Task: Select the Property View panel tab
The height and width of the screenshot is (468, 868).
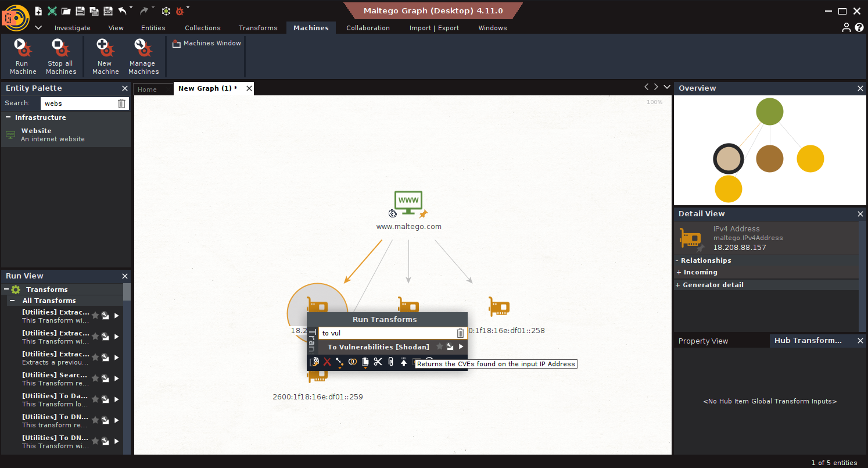Action: (703, 341)
